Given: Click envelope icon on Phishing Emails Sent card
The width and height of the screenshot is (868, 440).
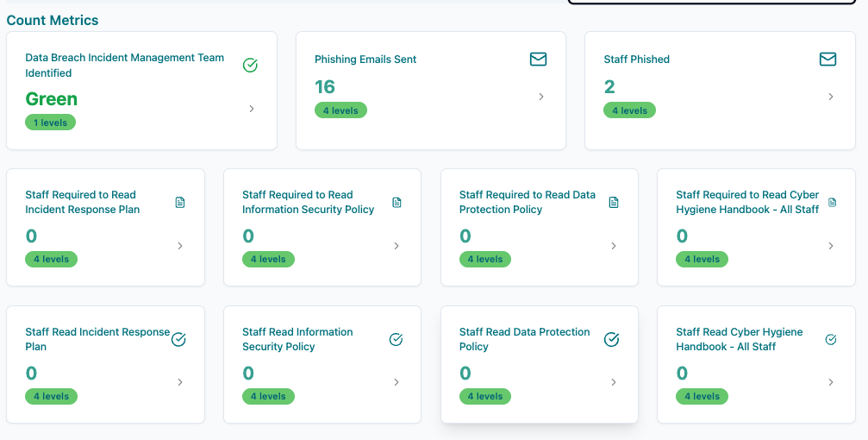Looking at the screenshot, I should click(538, 60).
